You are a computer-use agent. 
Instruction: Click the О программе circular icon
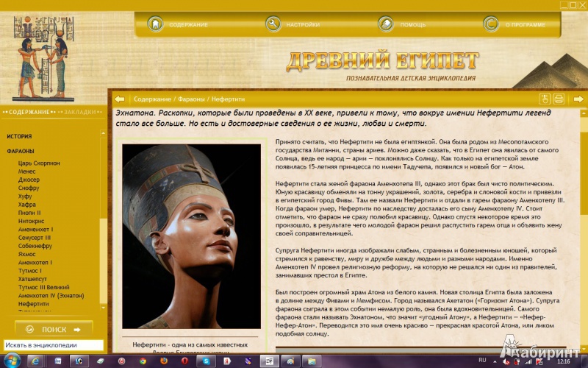(x=491, y=24)
